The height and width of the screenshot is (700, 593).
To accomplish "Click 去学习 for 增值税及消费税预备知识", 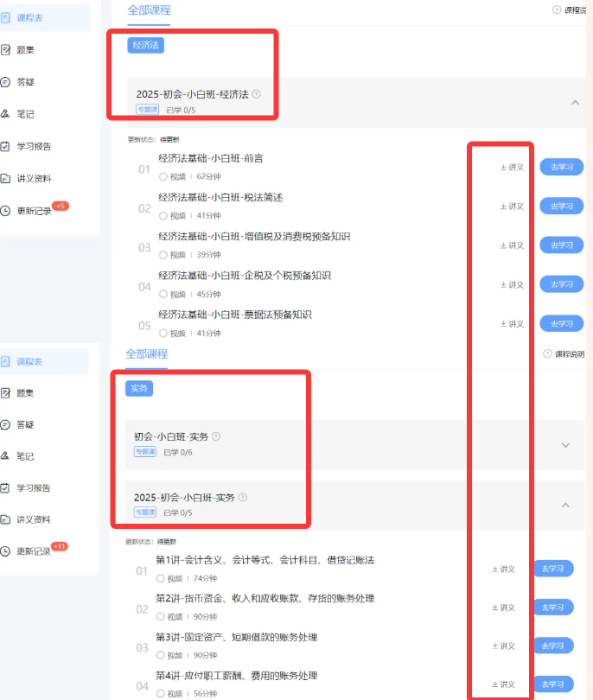I will (561, 245).
